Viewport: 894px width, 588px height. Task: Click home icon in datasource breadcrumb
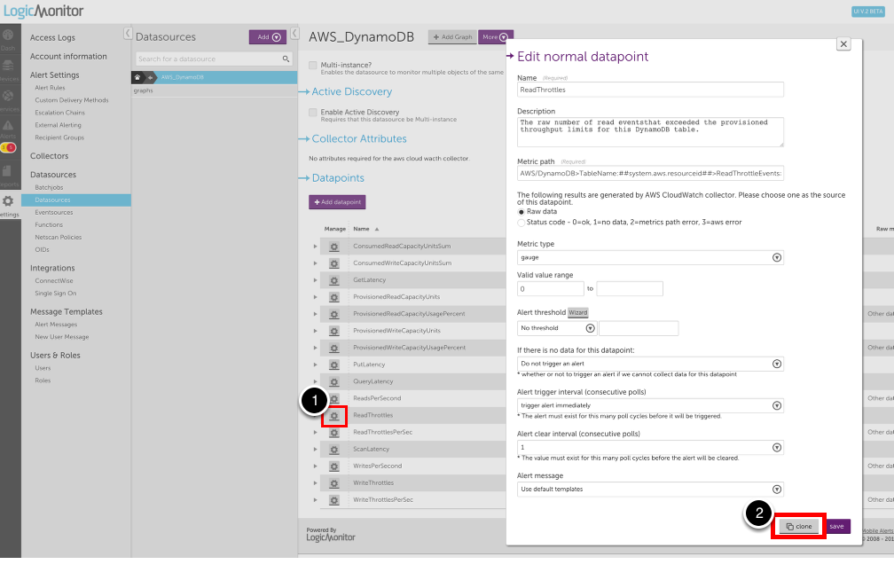[137, 77]
